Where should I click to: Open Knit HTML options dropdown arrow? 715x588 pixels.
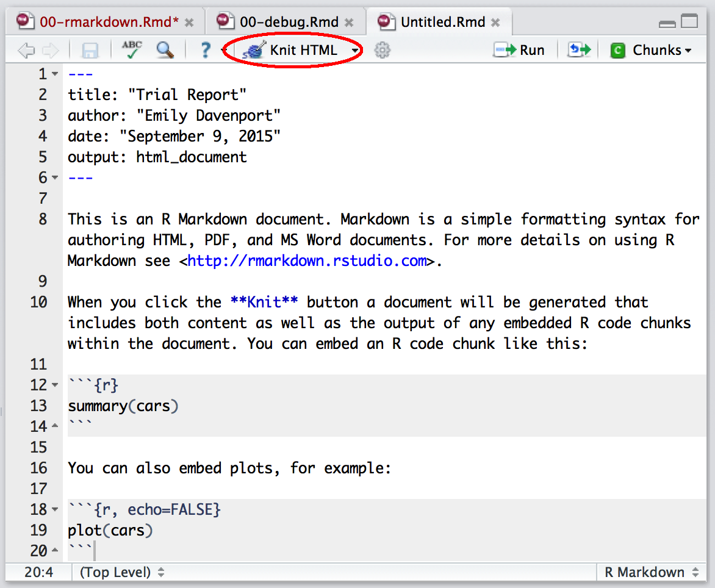(x=355, y=51)
